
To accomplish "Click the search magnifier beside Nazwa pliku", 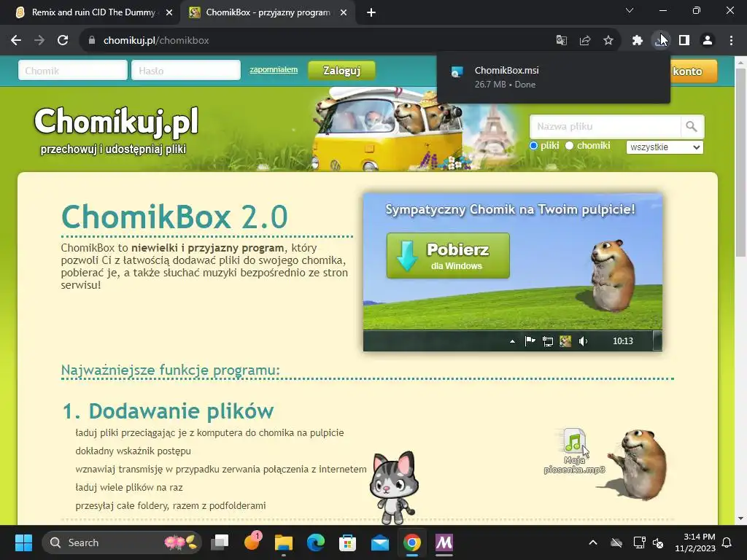I will point(692,127).
